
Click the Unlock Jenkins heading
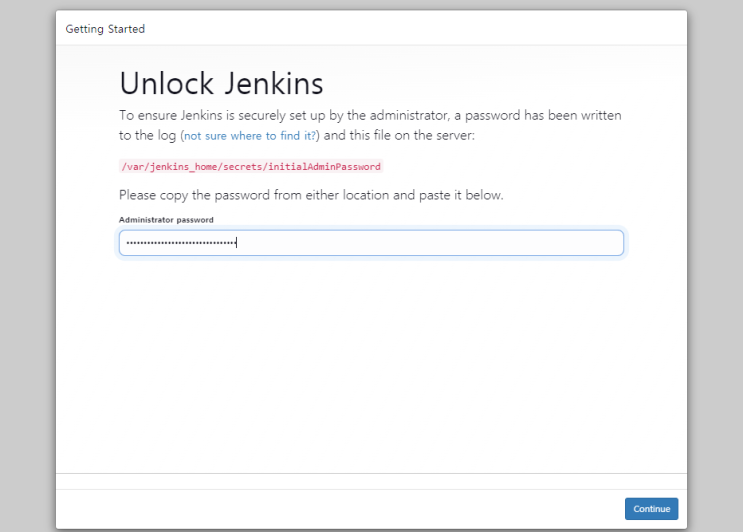click(221, 83)
